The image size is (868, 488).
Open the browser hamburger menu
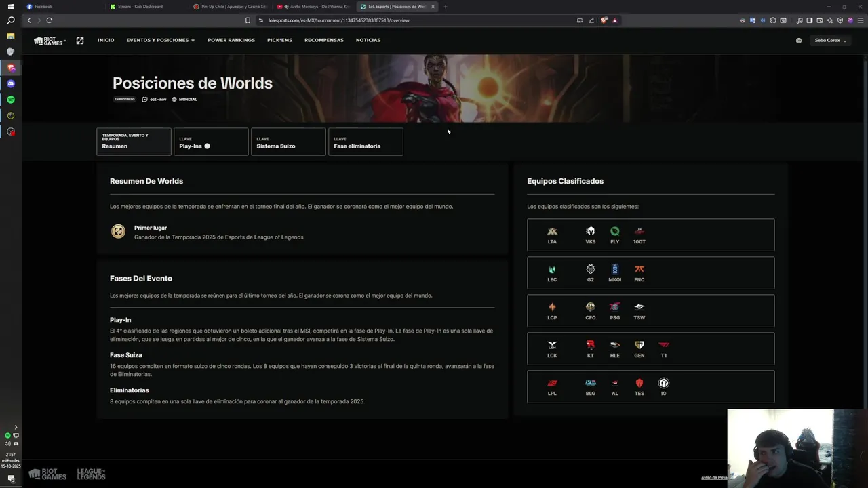[x=861, y=20]
